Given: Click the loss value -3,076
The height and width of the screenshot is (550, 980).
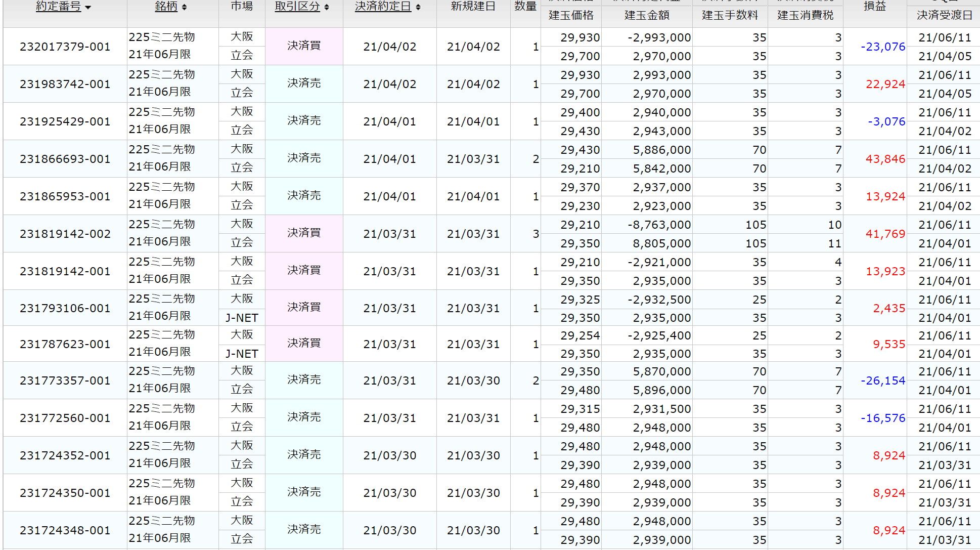Looking at the screenshot, I should (x=886, y=121).
